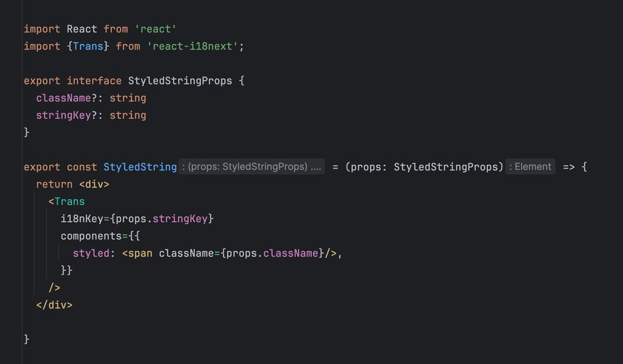This screenshot has width=623, height=364.
Task: Click the inlay hint (props: StyledStringProps) ....
Action: [x=252, y=167]
